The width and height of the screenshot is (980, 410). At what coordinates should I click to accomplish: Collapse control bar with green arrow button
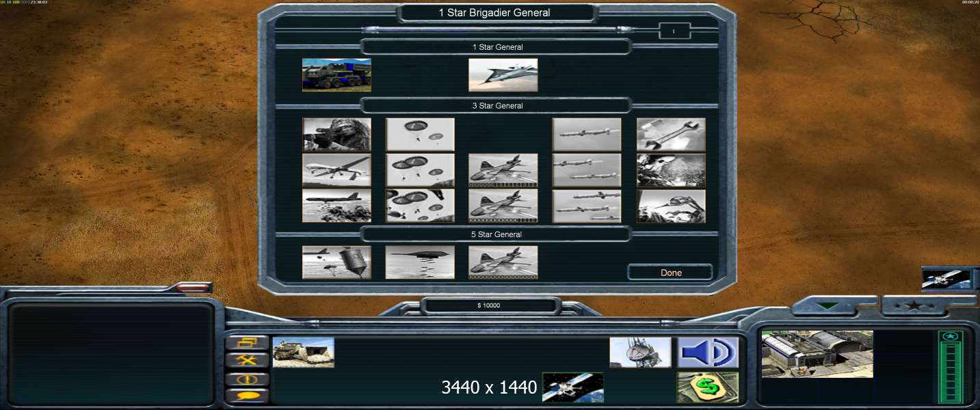coord(828,305)
